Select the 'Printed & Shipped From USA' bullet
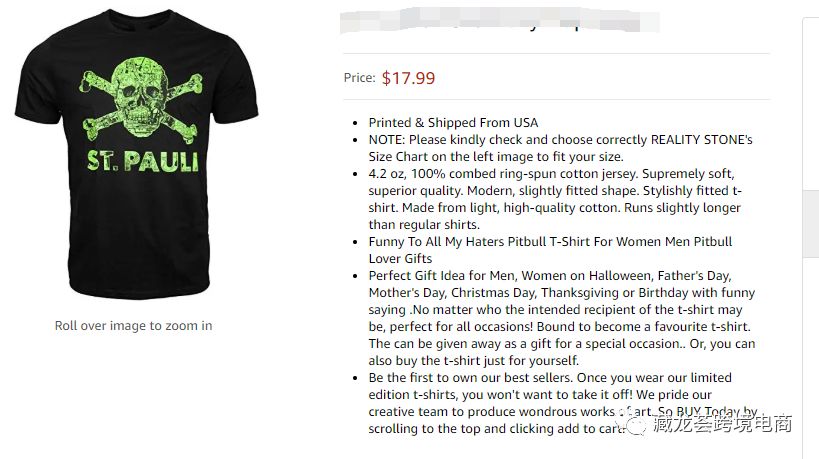The height and width of the screenshot is (459, 819). click(453, 123)
